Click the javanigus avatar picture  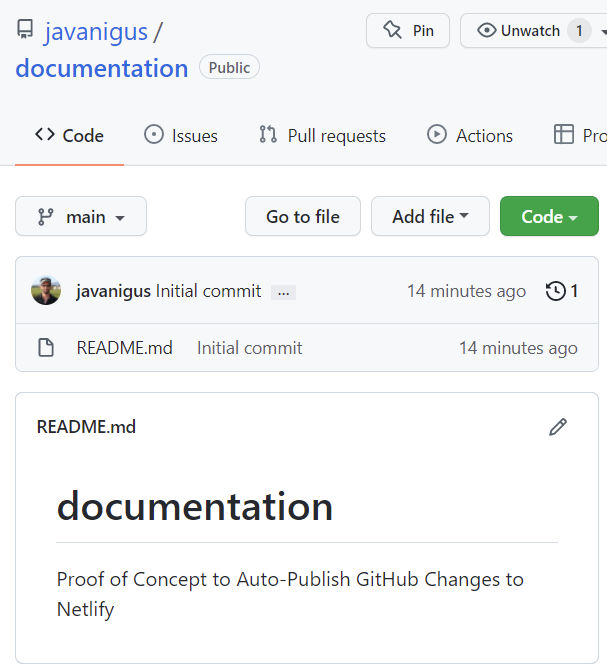46,291
